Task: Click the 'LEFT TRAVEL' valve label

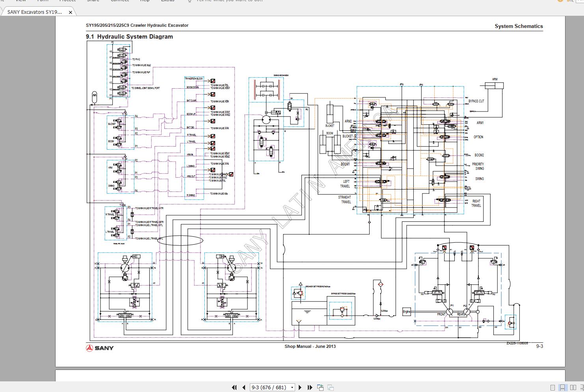Action: 345,184
